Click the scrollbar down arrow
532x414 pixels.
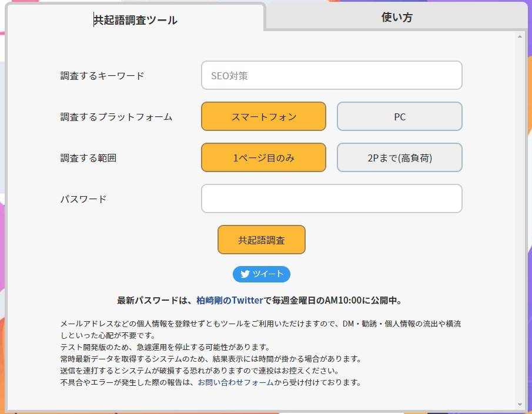[x=520, y=404]
